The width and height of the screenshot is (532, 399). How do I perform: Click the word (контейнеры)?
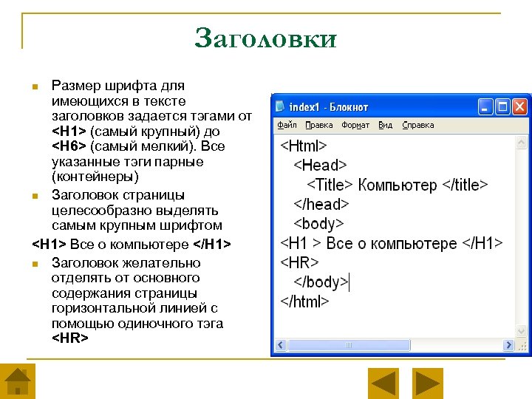point(95,177)
